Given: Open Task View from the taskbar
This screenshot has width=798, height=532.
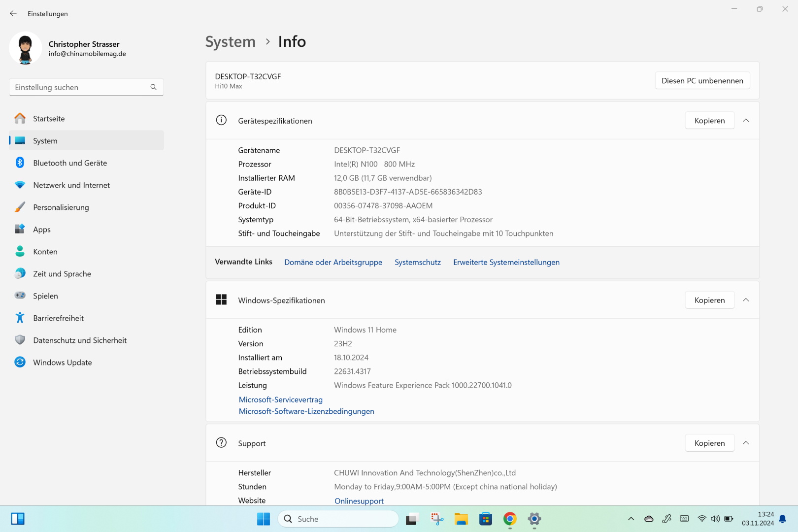Looking at the screenshot, I should [412, 519].
